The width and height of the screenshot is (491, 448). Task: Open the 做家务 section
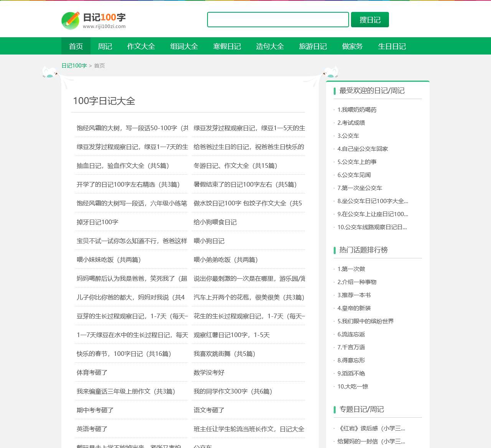(352, 46)
